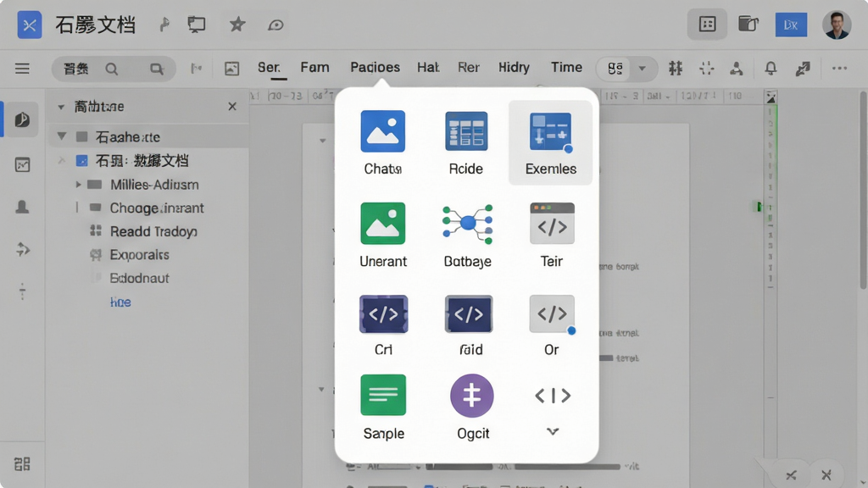
Task: Star this document as favorite
Action: click(x=237, y=25)
